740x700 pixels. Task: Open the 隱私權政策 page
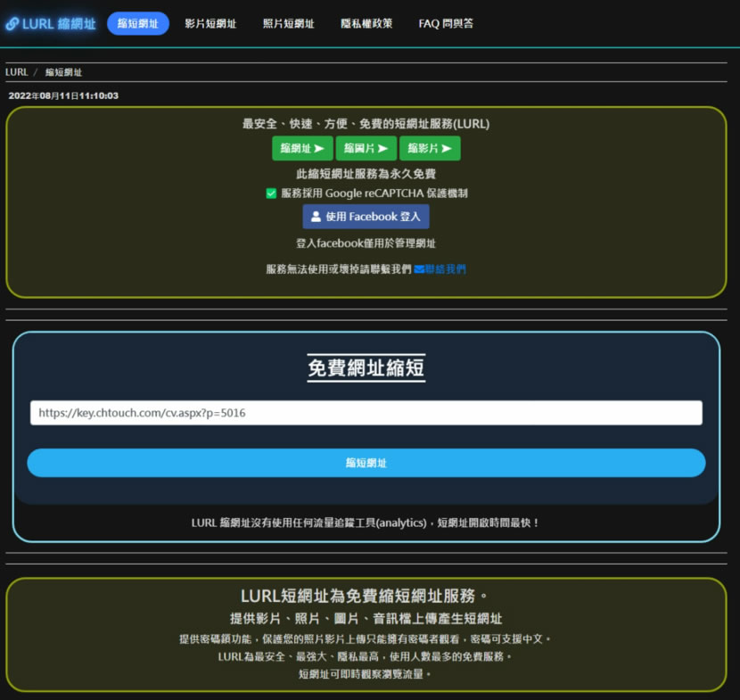click(x=366, y=23)
